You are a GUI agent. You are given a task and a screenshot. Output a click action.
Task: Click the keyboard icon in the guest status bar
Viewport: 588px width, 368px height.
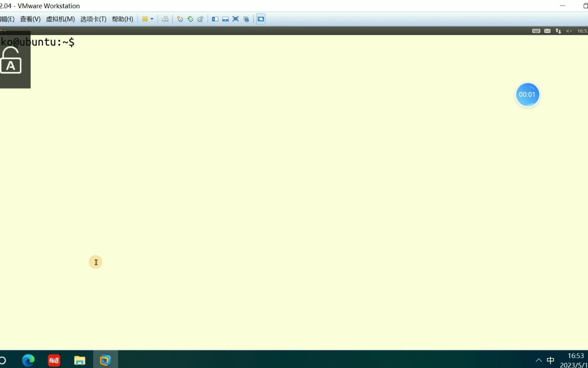click(x=536, y=31)
